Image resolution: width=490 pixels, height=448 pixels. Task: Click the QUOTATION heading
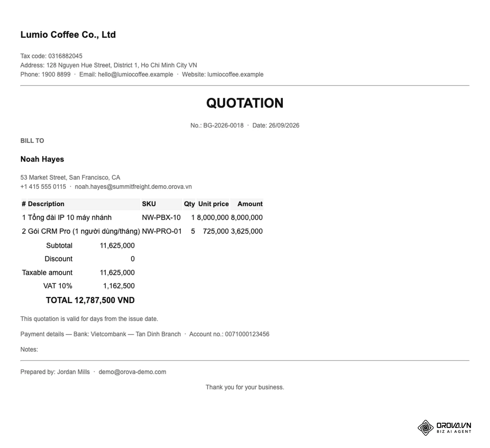pos(245,103)
